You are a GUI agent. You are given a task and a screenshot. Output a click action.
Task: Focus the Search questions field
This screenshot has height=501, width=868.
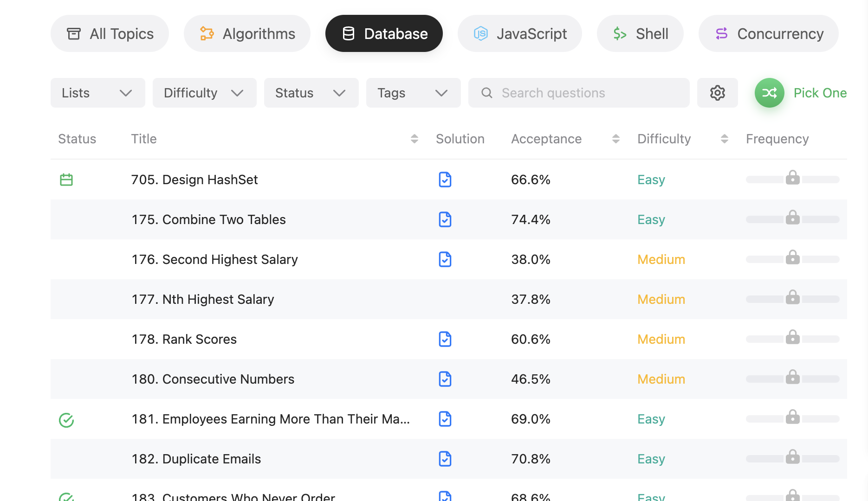[579, 93]
